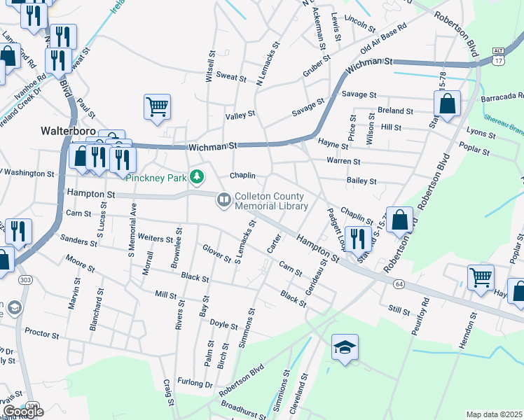The width and height of the screenshot is (524, 420).
Task: Open the restaurant marker beside Padgett Loop
Action: point(358,237)
